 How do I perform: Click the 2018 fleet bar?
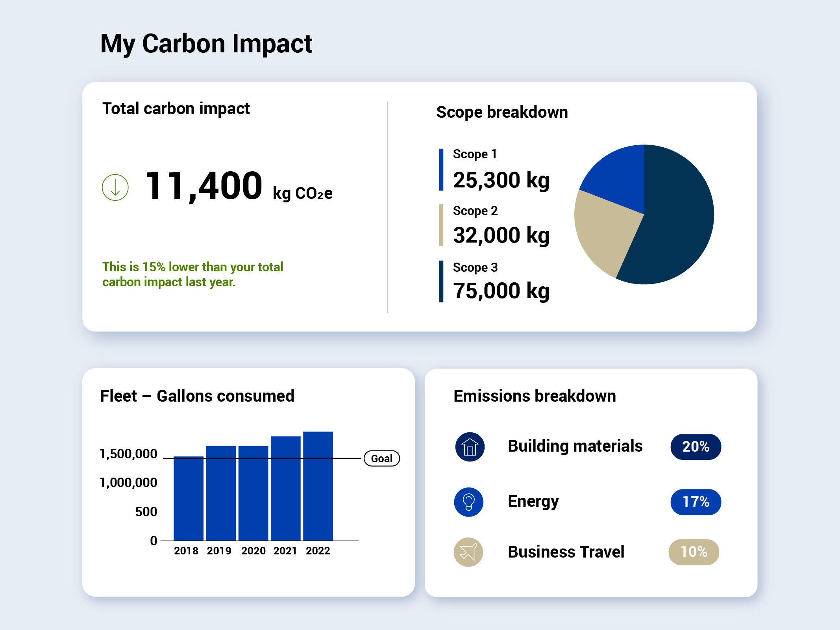pyautogui.click(x=189, y=499)
